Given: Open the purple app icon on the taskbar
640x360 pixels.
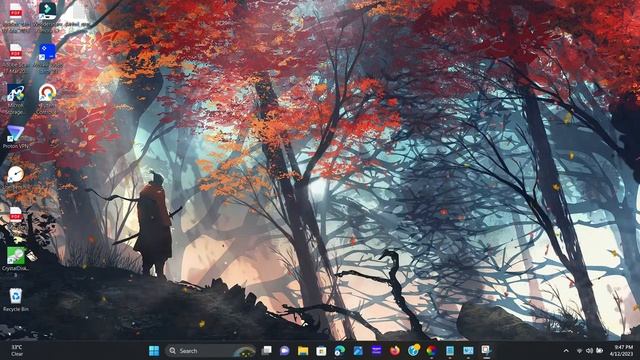Looking at the screenshot, I should click(x=376, y=351).
